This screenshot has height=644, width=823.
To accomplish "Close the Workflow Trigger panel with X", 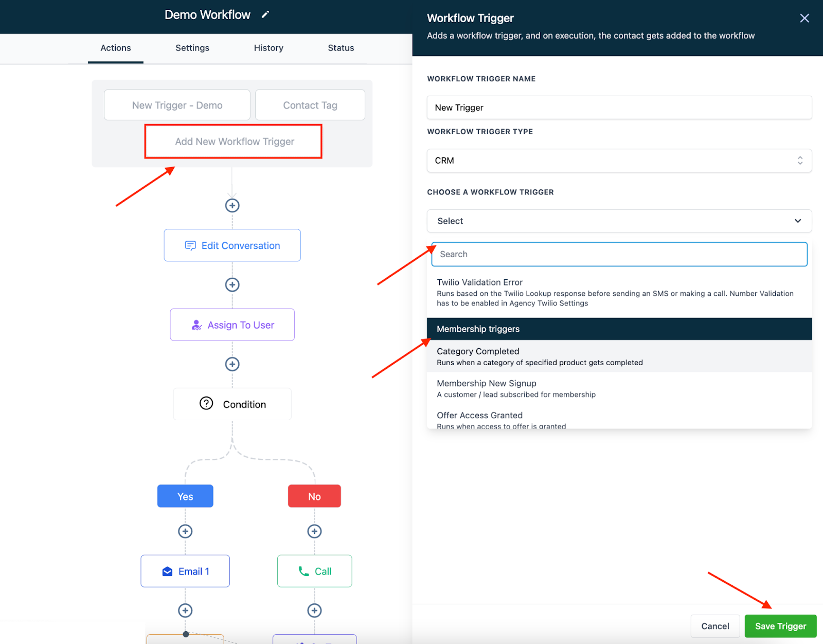I will click(804, 19).
